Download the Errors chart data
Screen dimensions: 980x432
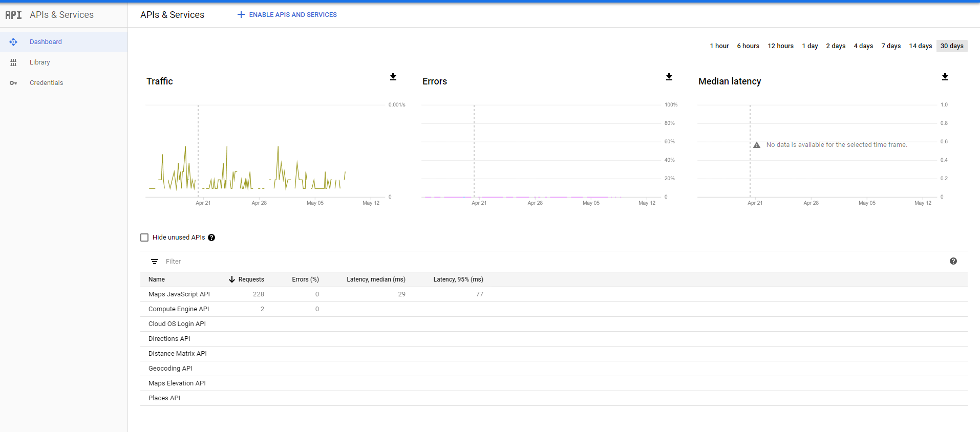669,77
